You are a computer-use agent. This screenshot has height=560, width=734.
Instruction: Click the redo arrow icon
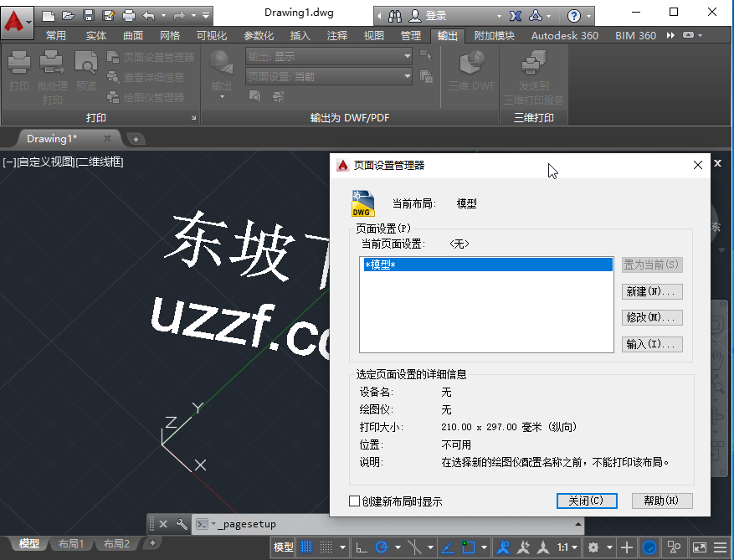pyautogui.click(x=179, y=16)
